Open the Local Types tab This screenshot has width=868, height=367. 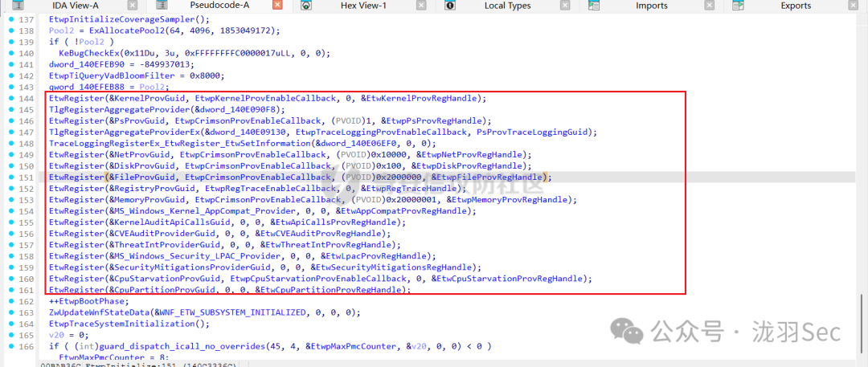point(507,6)
